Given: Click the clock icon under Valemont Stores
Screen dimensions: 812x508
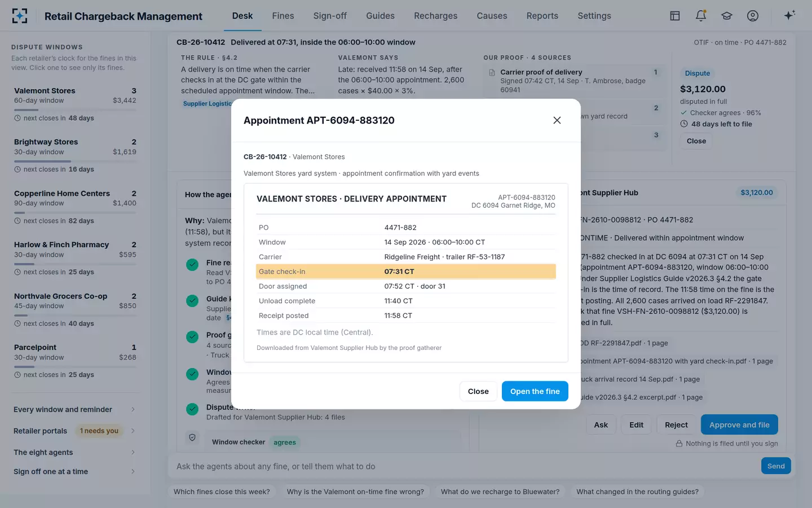Looking at the screenshot, I should (x=17, y=118).
